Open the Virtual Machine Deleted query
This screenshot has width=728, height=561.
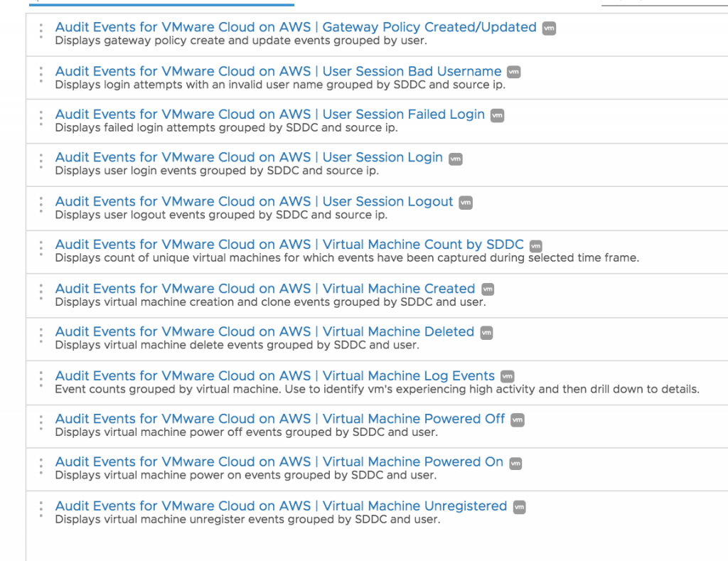pos(264,331)
